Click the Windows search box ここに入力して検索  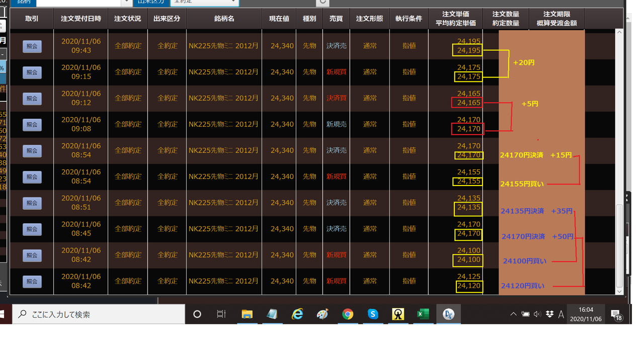[x=99, y=314]
